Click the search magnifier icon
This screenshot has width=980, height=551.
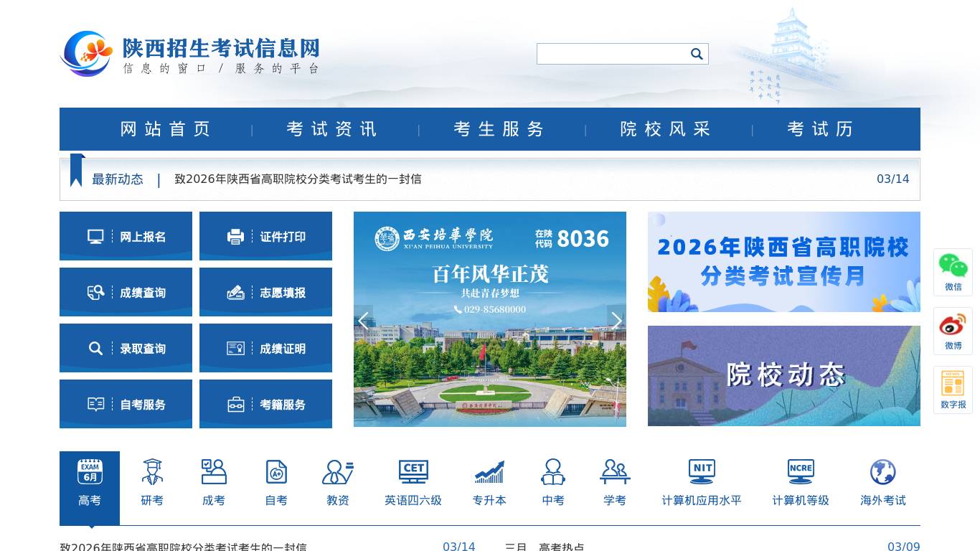(x=695, y=53)
